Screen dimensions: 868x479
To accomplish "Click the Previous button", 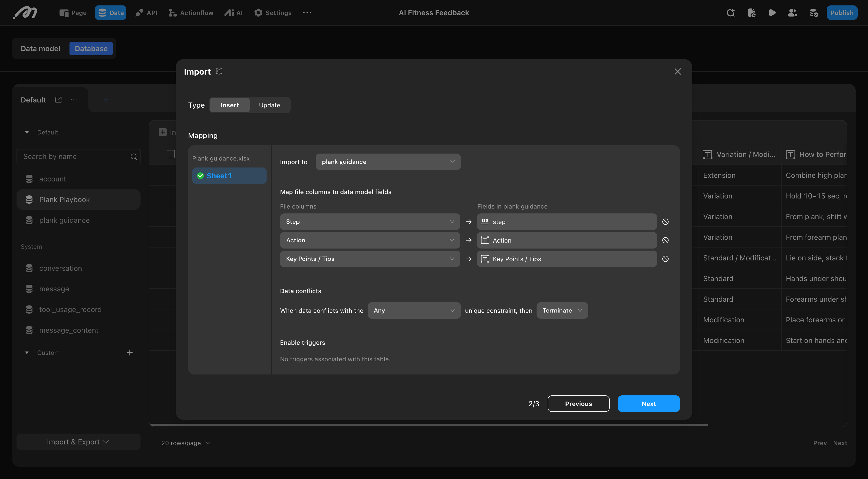I will coord(578,404).
